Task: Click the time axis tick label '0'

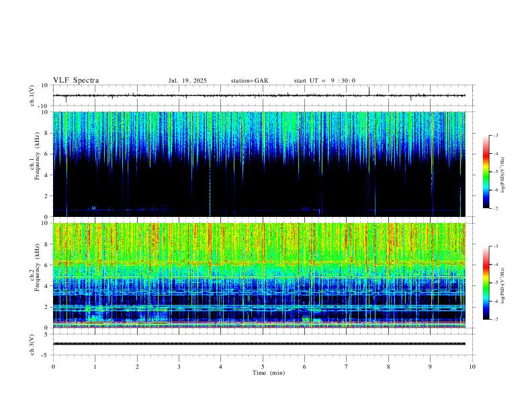Action: coord(53,367)
